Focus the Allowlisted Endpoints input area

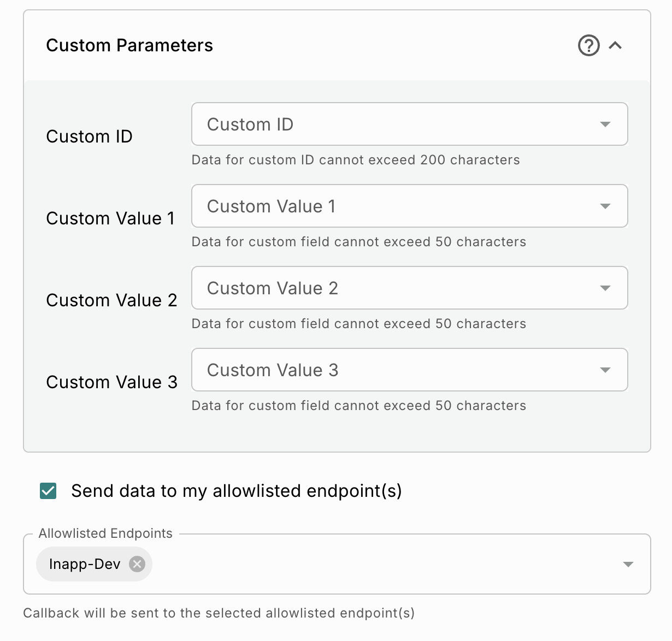pos(382,564)
